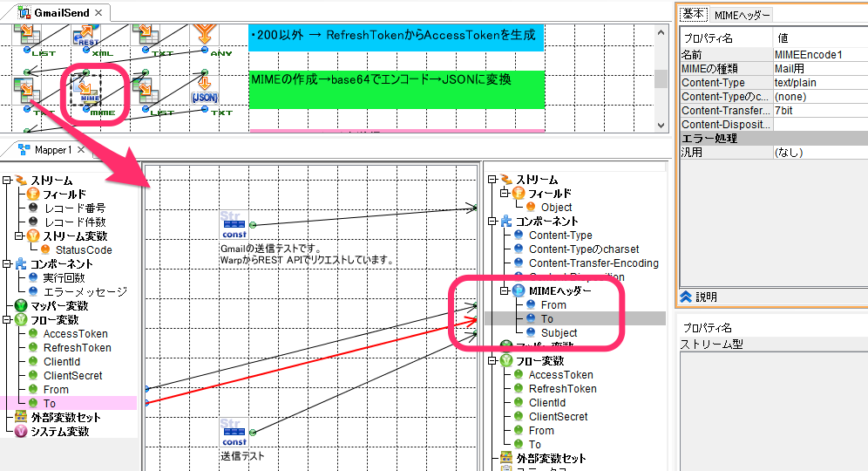Select Object field in right tree
This screenshot has width=868, height=471.
click(556, 208)
